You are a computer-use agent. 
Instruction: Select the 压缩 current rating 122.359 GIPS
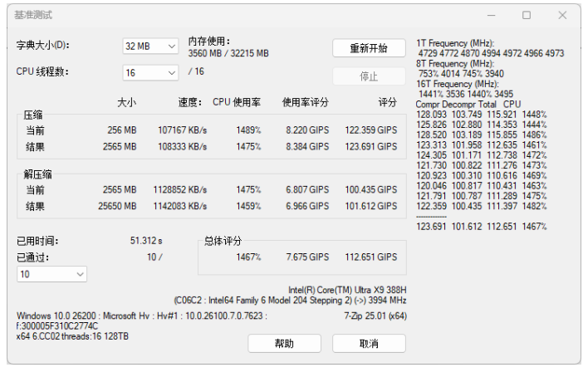point(370,130)
